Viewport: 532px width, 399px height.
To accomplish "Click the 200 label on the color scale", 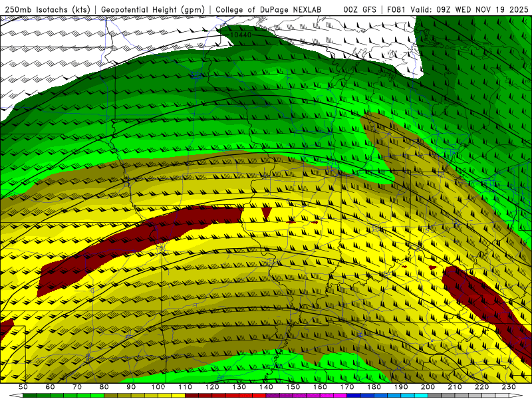I will pos(428,387).
